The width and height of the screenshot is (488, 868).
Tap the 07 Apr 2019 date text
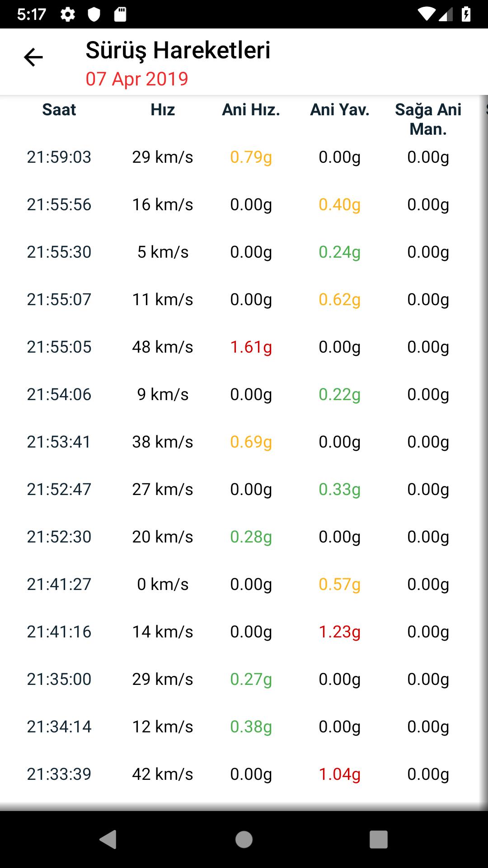137,79
